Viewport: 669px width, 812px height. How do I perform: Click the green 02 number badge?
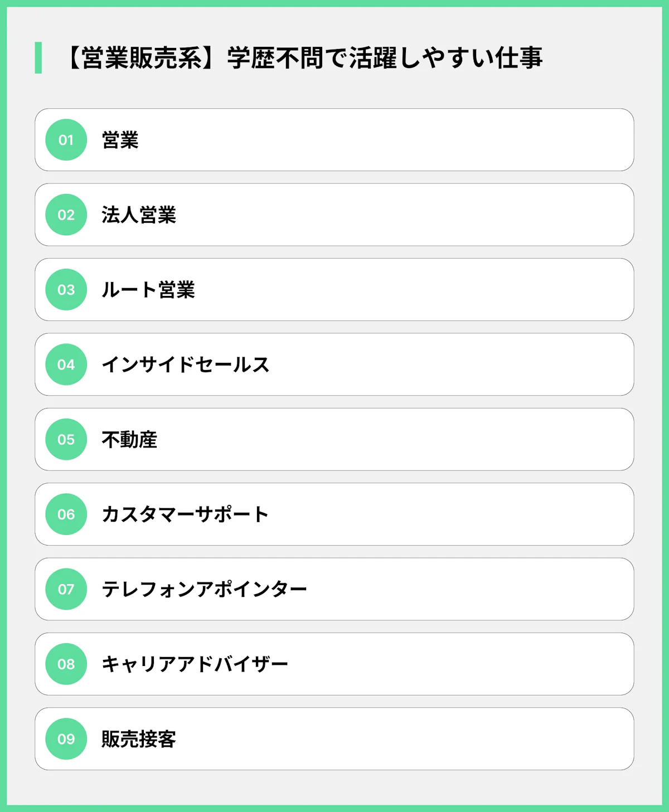tap(66, 215)
